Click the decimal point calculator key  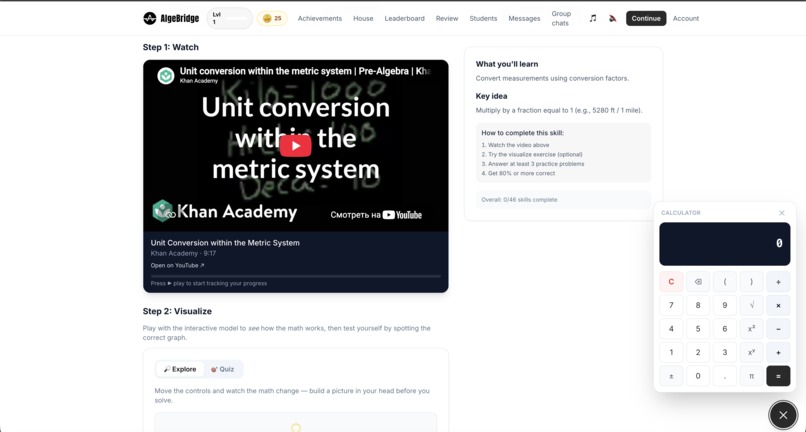click(x=725, y=376)
